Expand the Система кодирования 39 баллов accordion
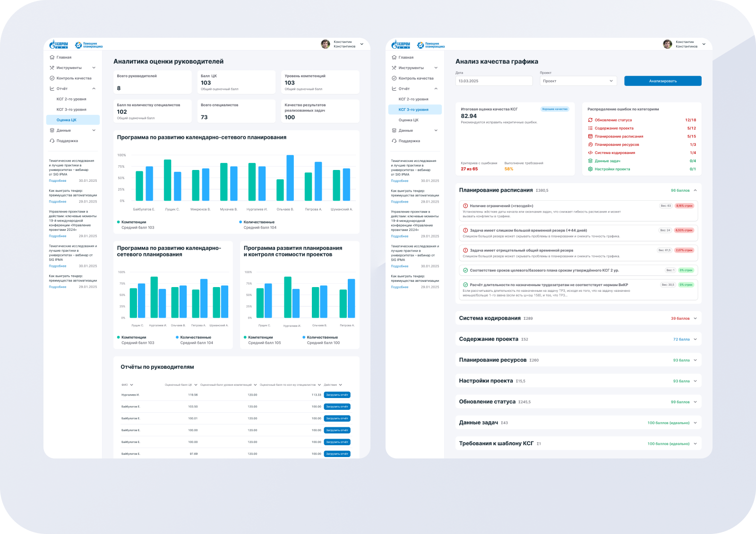Screen dimensions: 756x534 [x=695, y=318]
